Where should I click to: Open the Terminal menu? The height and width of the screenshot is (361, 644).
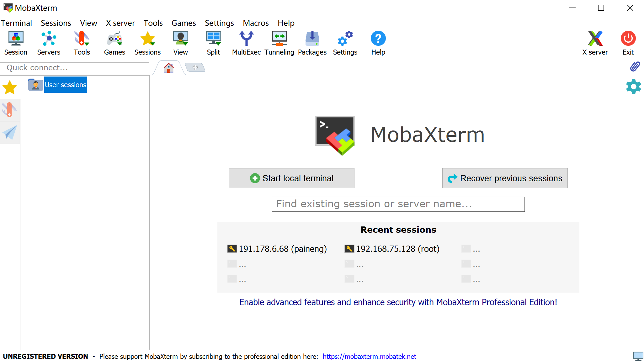[x=16, y=23]
